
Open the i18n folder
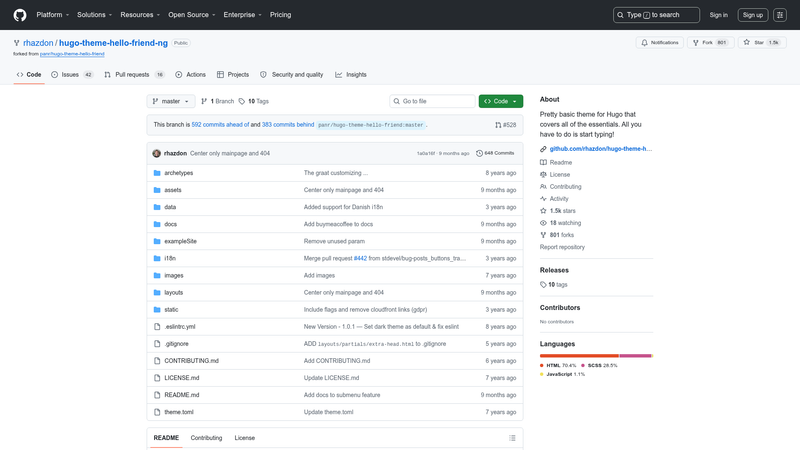coord(170,258)
